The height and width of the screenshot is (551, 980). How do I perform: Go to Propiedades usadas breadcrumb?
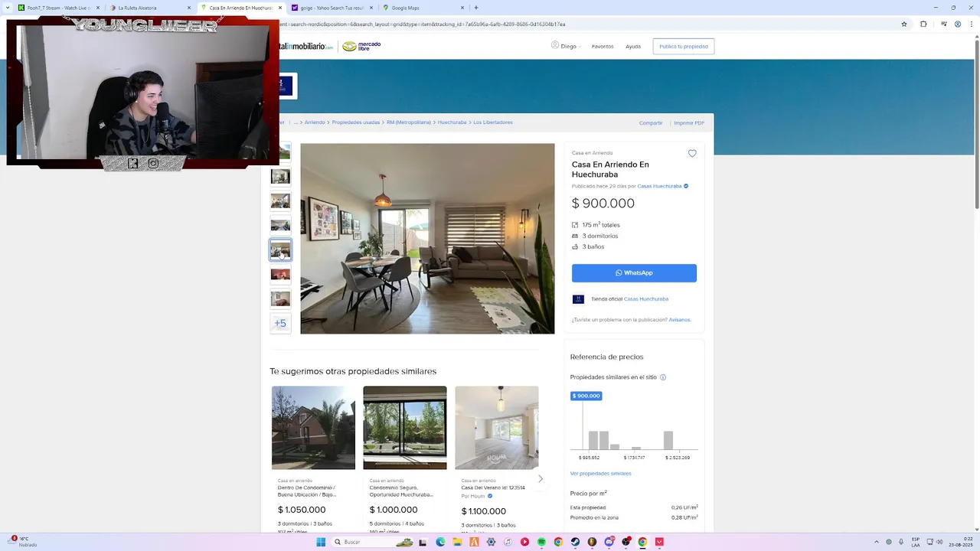(356, 122)
